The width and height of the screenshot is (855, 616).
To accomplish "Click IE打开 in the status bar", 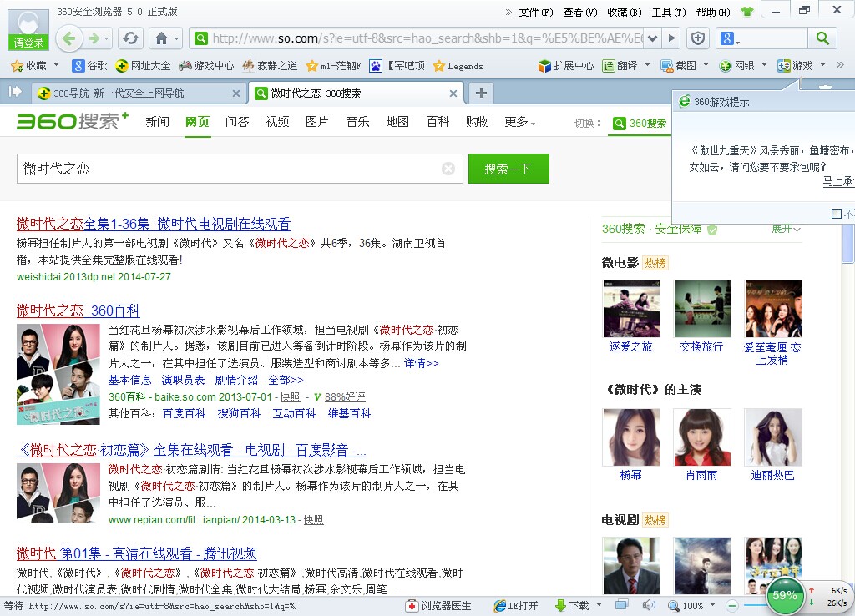I will click(516, 606).
